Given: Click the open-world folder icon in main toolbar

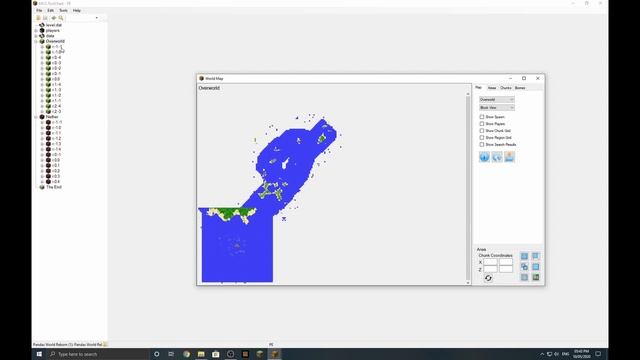Looking at the screenshot, I should pos(38,18).
